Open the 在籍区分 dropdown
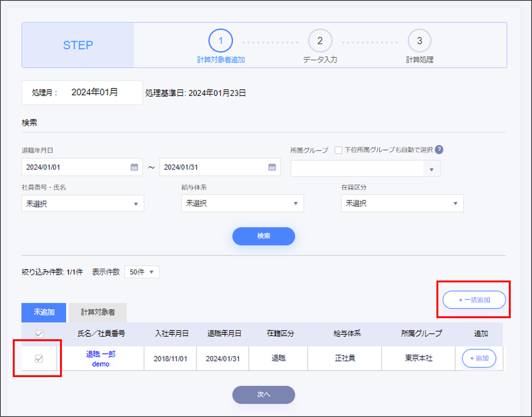Image resolution: width=532 pixels, height=417 pixels. click(x=402, y=203)
